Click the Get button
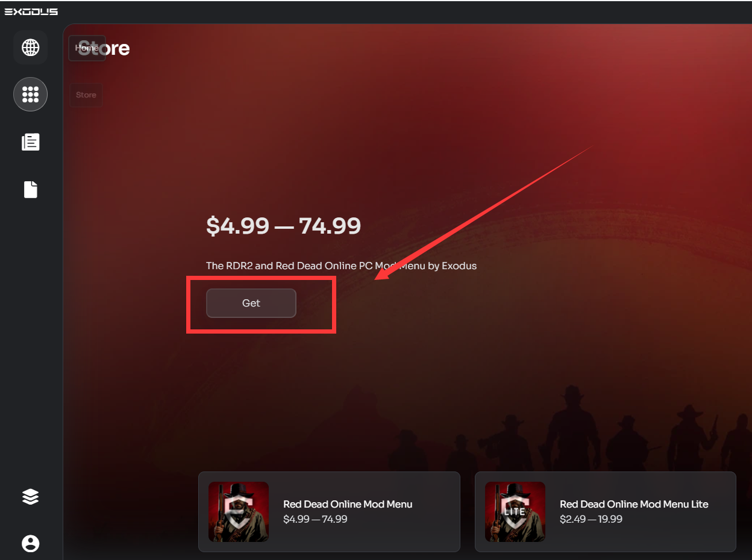This screenshot has height=560, width=752. point(251,303)
